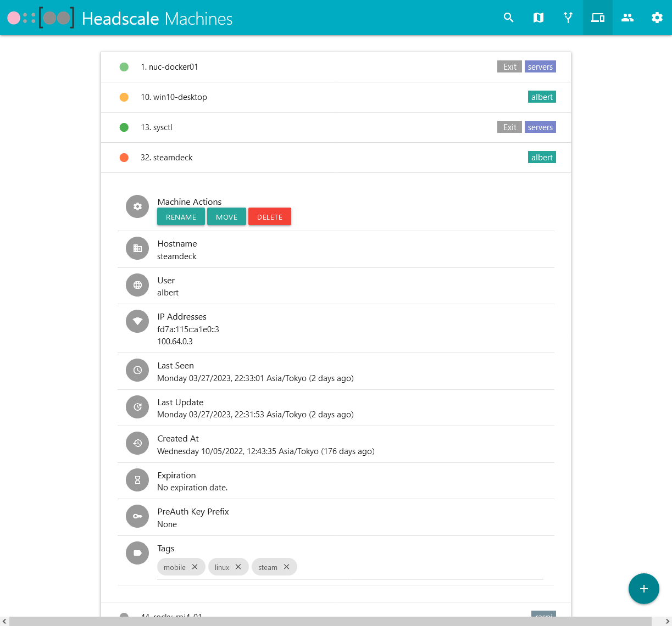Screen dimensions: 672x626
Task: Click the IP Addresses wifi icon
Action: (x=137, y=321)
